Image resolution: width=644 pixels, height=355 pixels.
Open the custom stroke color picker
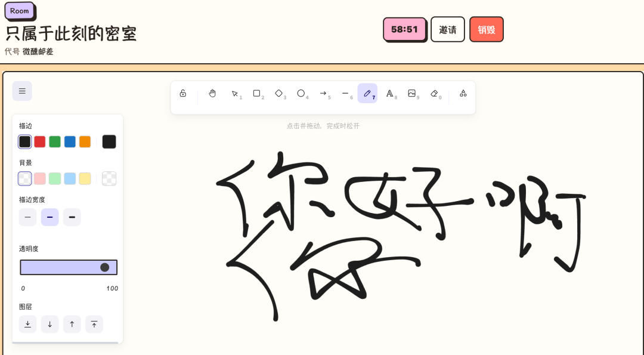tap(109, 142)
